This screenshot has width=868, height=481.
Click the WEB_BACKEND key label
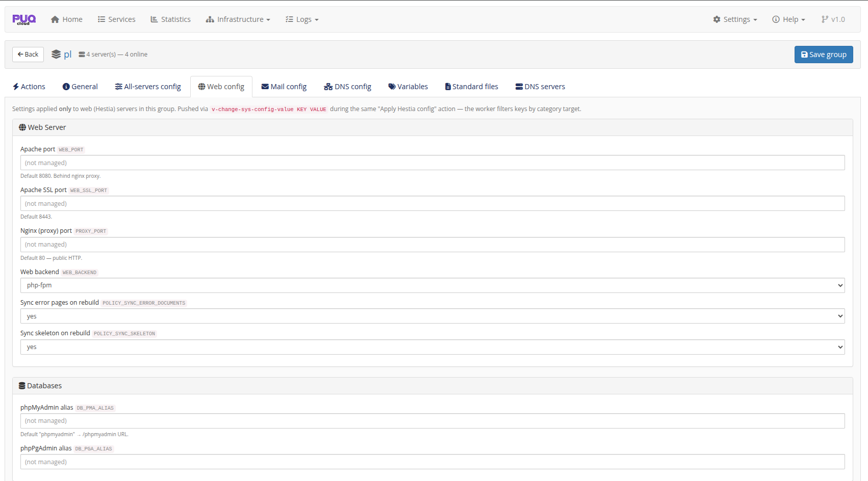(x=80, y=273)
